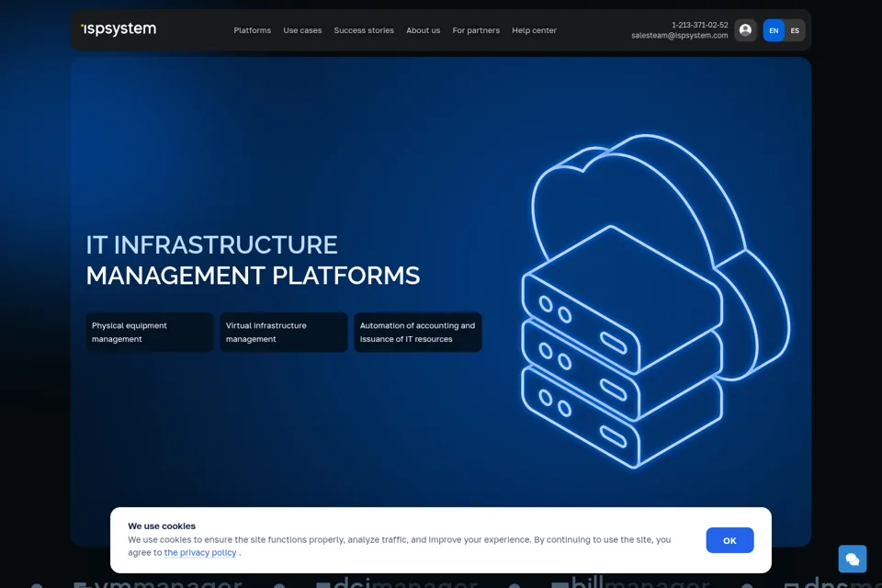This screenshot has height=588, width=882.
Task: Click the salesteam@ispsystem.com email link
Action: 679,36
